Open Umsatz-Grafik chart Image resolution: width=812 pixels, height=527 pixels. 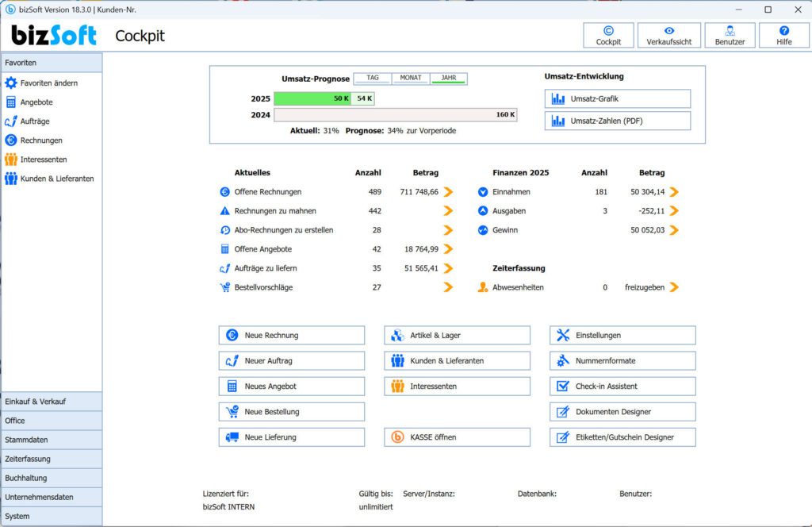[617, 98]
